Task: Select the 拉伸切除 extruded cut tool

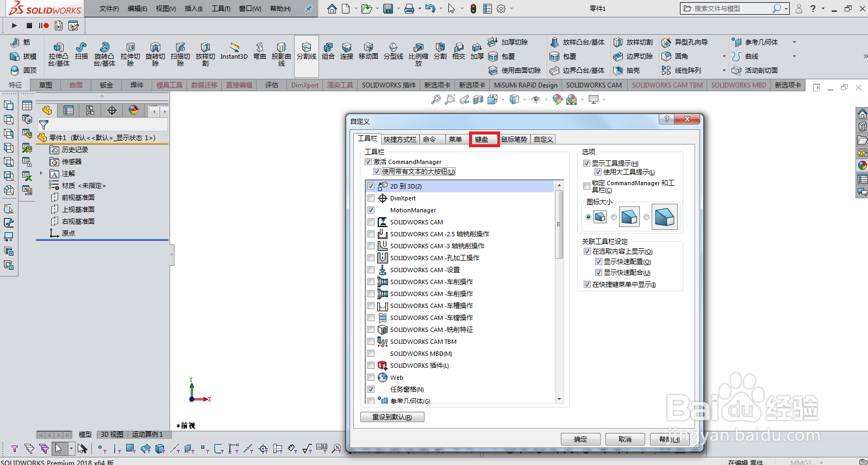Action: [130, 54]
